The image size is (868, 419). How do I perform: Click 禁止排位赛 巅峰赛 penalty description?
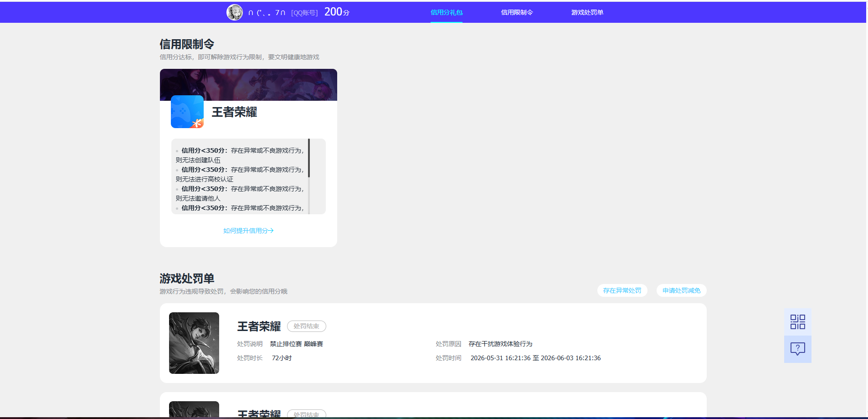(296, 344)
